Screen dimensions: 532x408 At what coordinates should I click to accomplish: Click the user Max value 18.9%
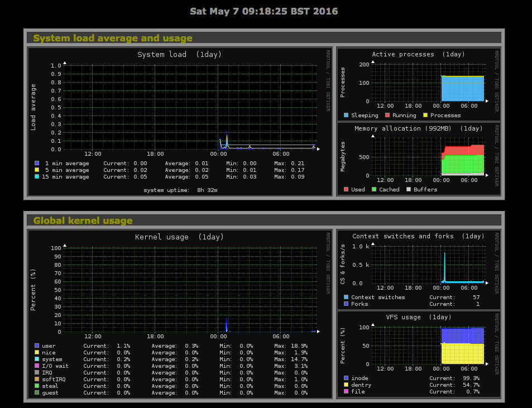pyautogui.click(x=299, y=345)
